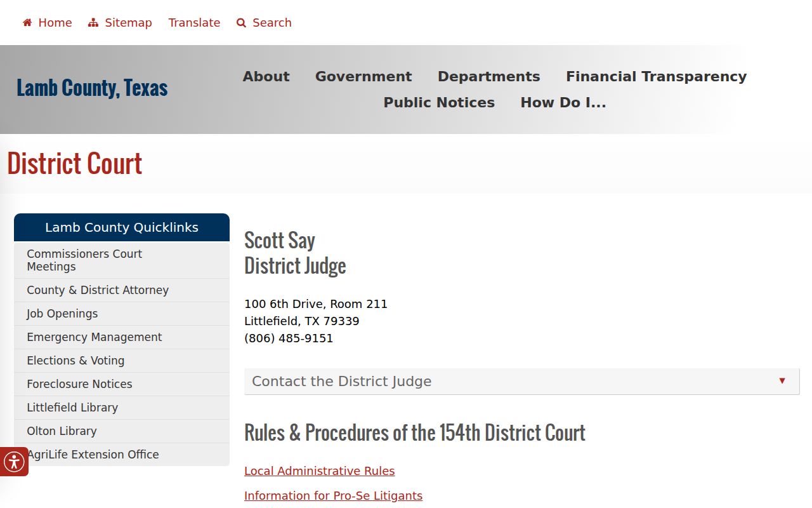Click the Translate link
This screenshot has width=812, height=508.
(x=194, y=23)
